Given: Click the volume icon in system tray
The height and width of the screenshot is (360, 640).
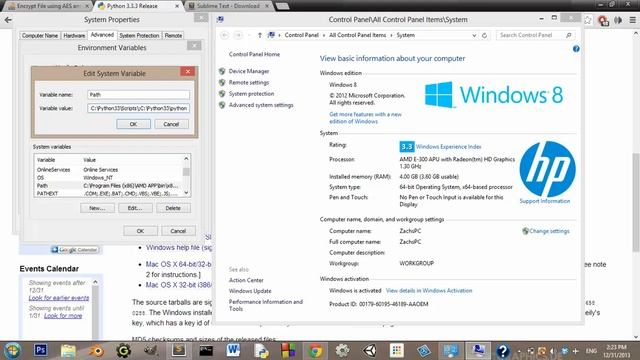Looking at the screenshot, I should click(553, 351).
